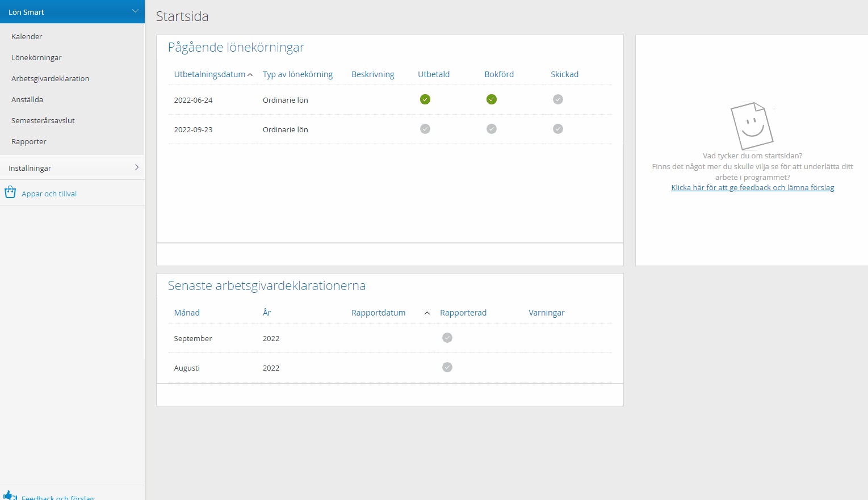Click Rapporterad status icon for Augusti 2022
Image resolution: width=868 pixels, height=500 pixels.
447,367
